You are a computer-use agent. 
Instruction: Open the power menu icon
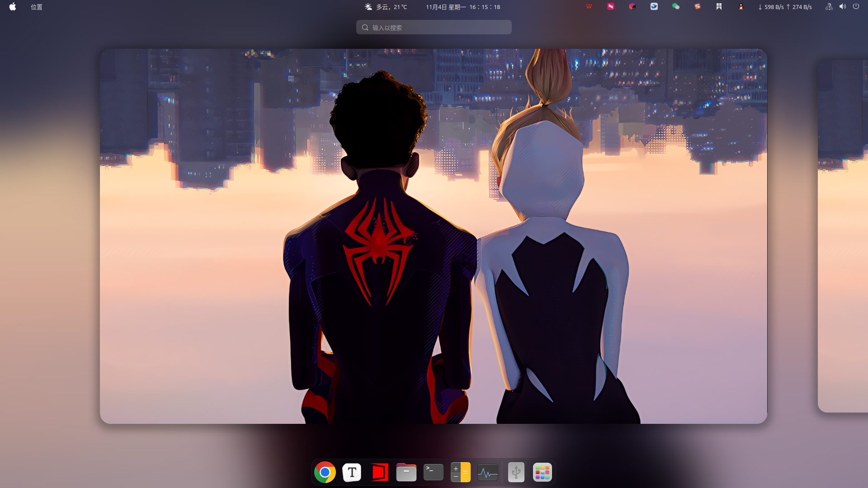click(856, 7)
